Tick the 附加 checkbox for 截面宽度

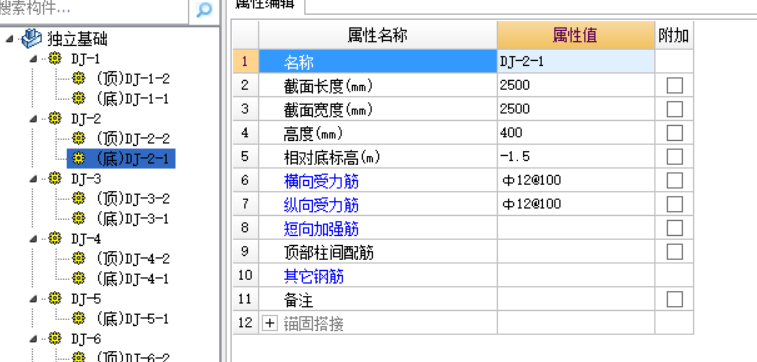point(674,109)
